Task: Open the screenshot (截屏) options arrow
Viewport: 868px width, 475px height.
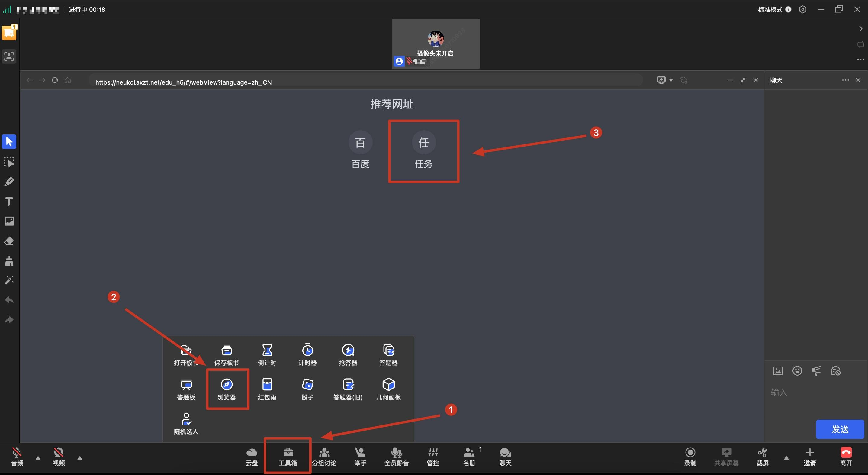Action: (x=786, y=458)
